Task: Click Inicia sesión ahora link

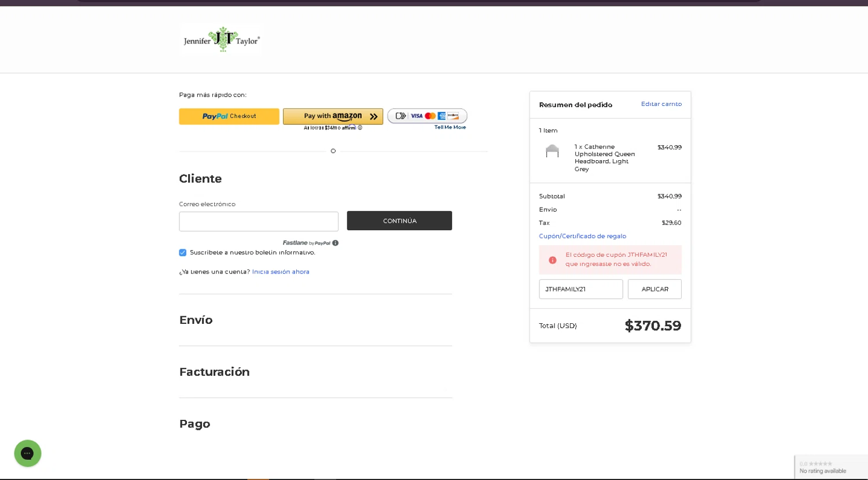Action: 281,272
